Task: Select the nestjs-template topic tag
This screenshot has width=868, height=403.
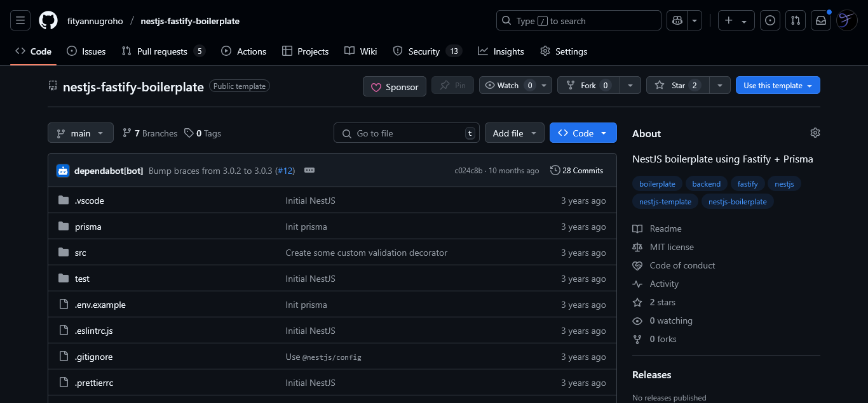Action: coord(665,201)
